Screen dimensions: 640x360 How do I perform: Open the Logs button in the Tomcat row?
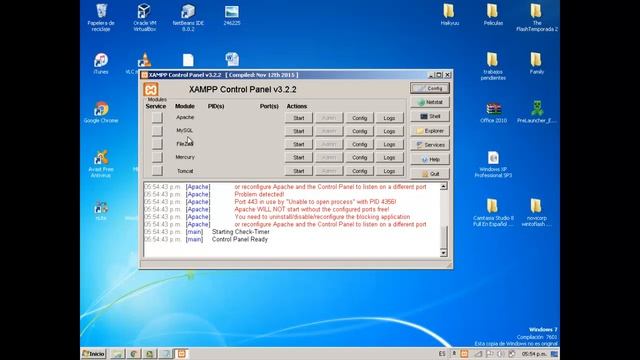[x=389, y=171]
